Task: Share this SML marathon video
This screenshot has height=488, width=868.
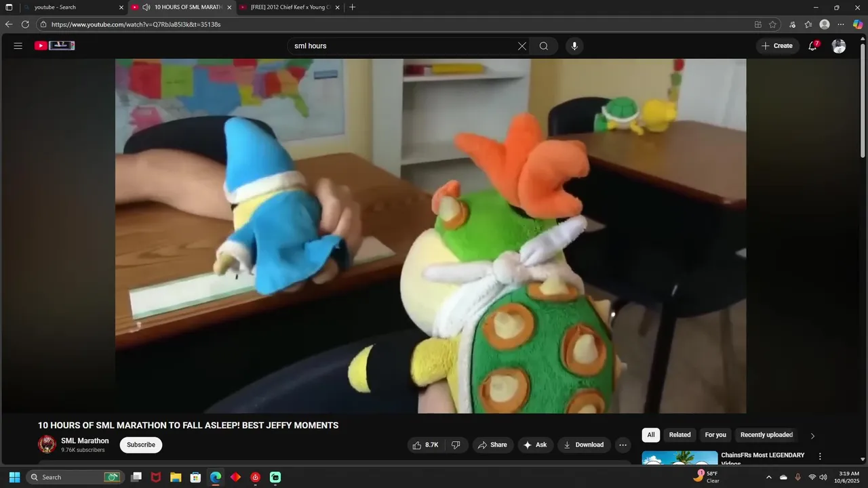Action: (x=492, y=445)
